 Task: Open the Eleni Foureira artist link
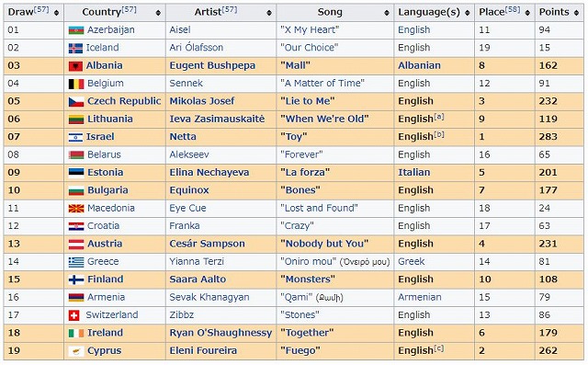tap(203, 350)
